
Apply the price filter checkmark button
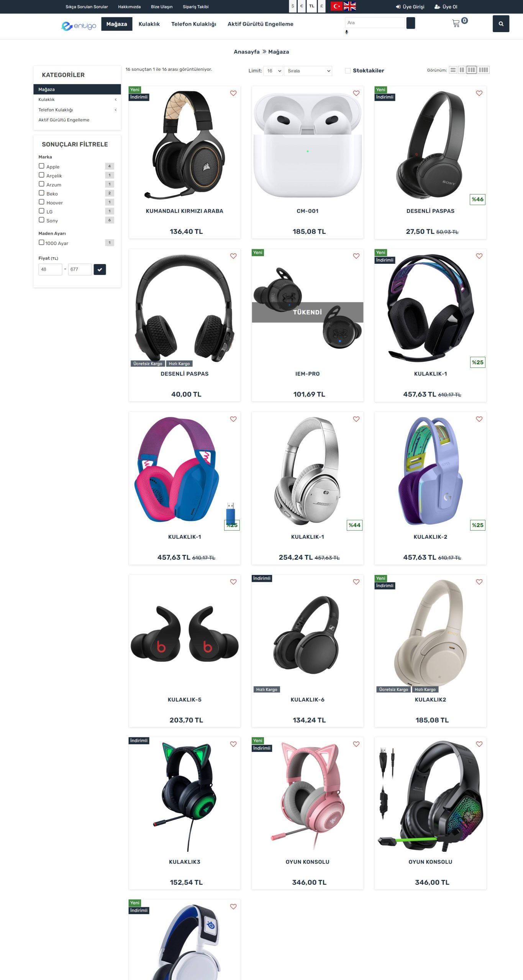[100, 269]
